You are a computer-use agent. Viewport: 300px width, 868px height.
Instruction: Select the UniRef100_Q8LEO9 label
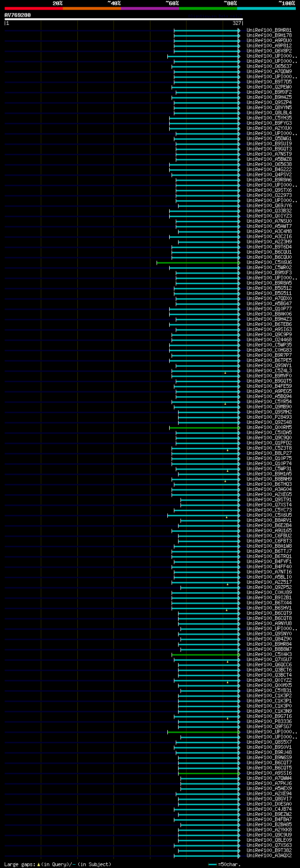269,840
